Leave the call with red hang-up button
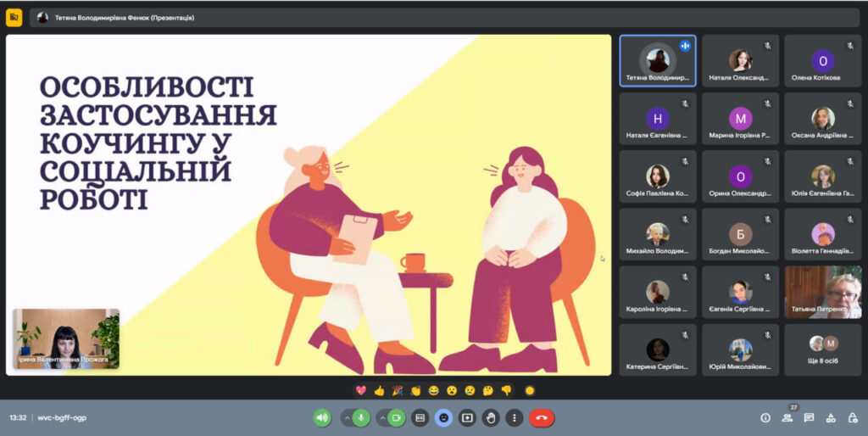Screen dimensions: 868x436 542,417
